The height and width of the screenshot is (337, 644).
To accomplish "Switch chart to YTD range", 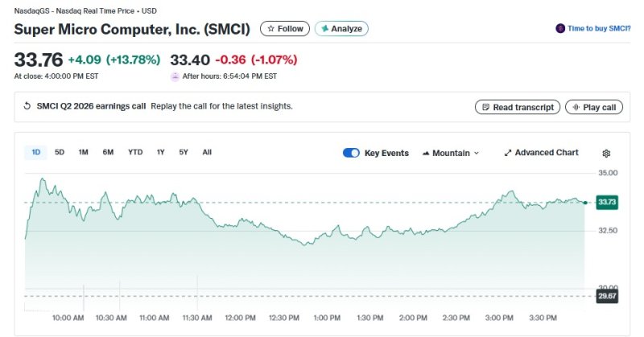I will 135,152.
